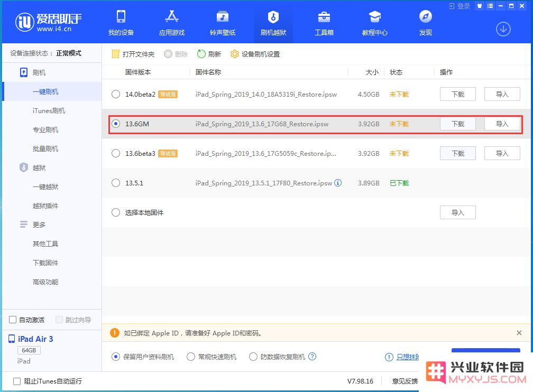Click the 只想抹 erase link
Image resolution: width=533 pixels, height=392 pixels.
pyautogui.click(x=408, y=357)
